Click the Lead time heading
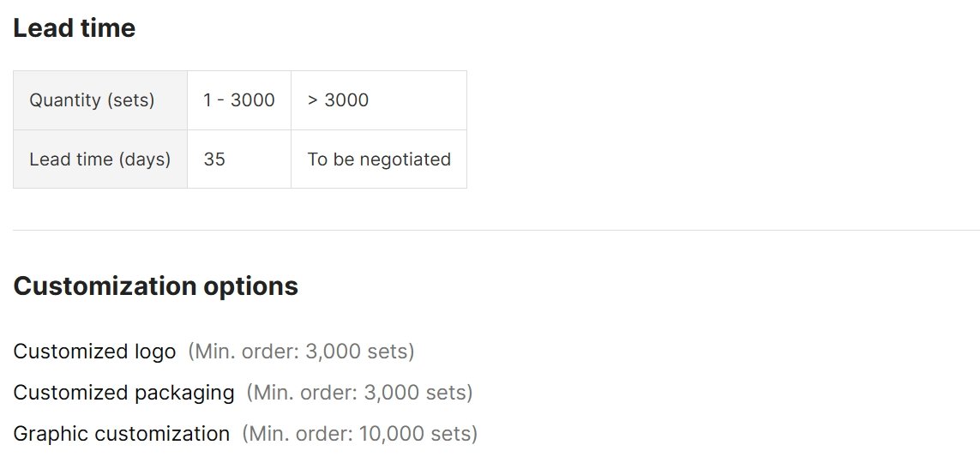Image resolution: width=980 pixels, height=469 pixels. (75, 28)
